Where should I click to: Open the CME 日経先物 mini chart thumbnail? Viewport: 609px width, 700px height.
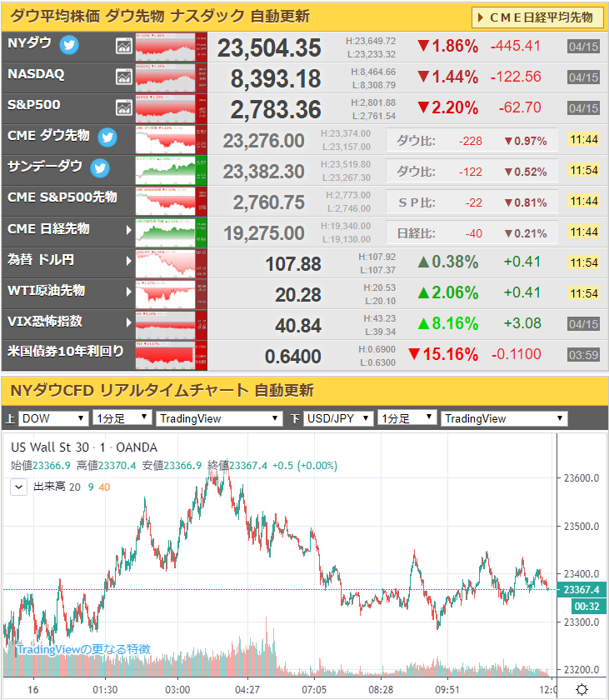(x=171, y=232)
